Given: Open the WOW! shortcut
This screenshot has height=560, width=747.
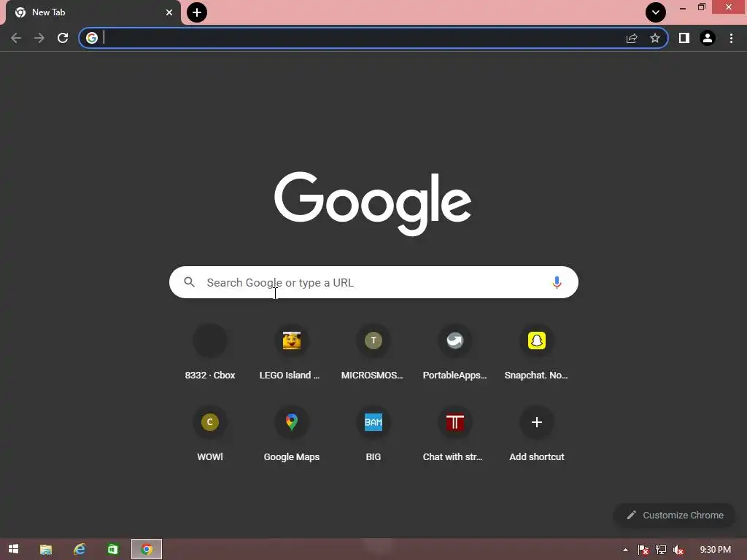Looking at the screenshot, I should coord(210,434).
